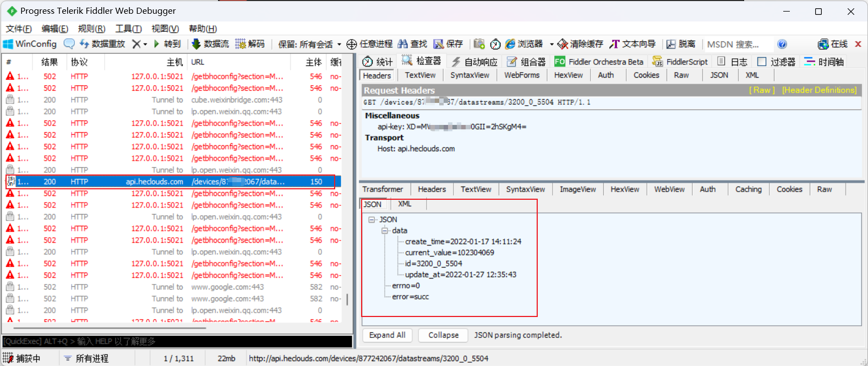Open the 帮助(H) menu

click(x=203, y=29)
